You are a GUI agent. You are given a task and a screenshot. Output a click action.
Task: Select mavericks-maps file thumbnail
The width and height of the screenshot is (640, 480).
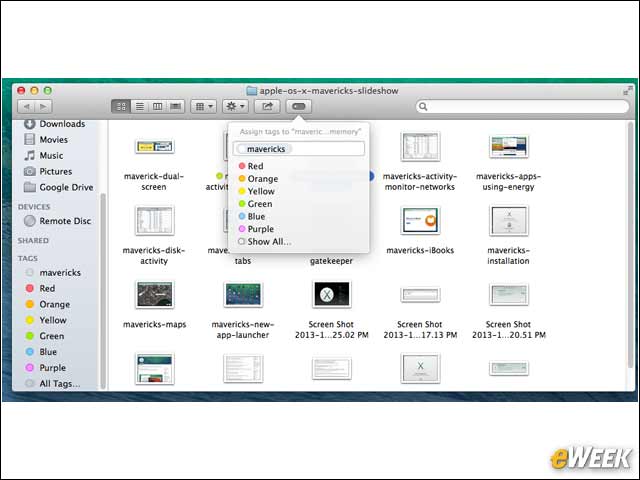point(154,294)
